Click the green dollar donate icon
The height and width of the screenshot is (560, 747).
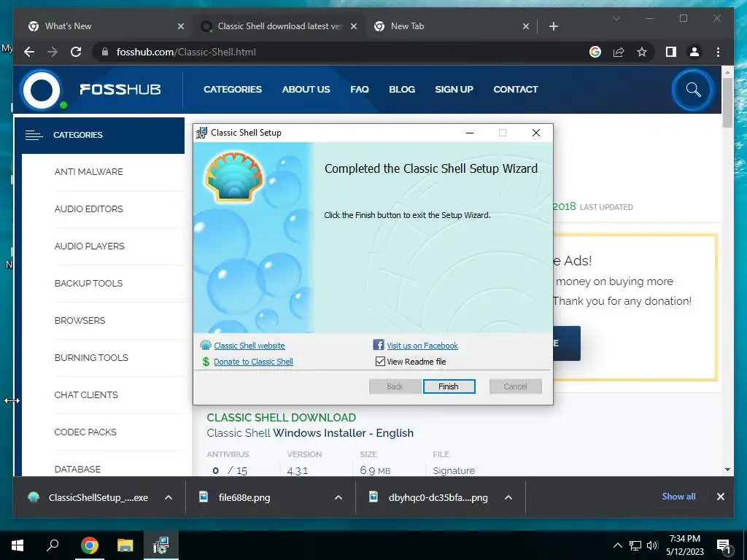click(206, 362)
